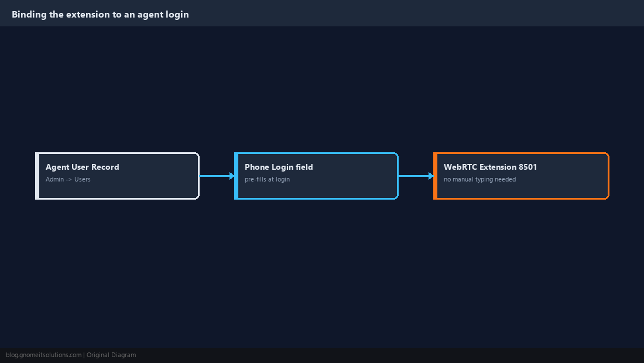This screenshot has height=363, width=644.
Task: Select the 'Agent User Record' box heading
Action: click(x=82, y=167)
